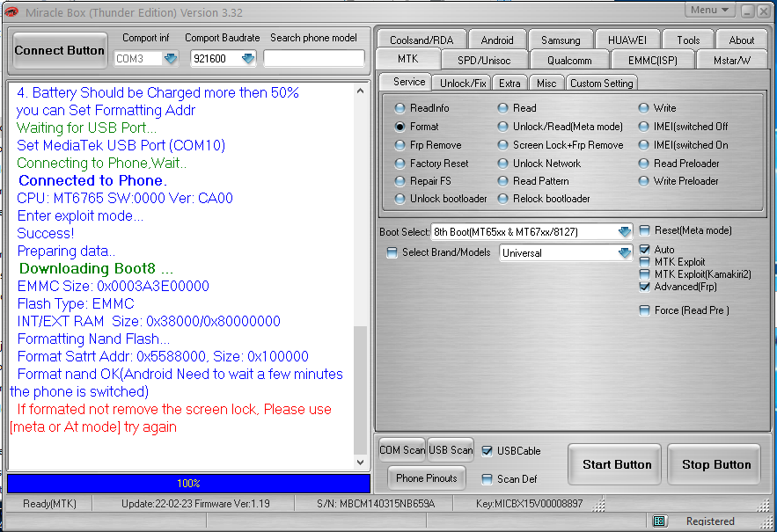Toggle the Auto checkbox
The height and width of the screenshot is (532, 777).
click(x=645, y=249)
